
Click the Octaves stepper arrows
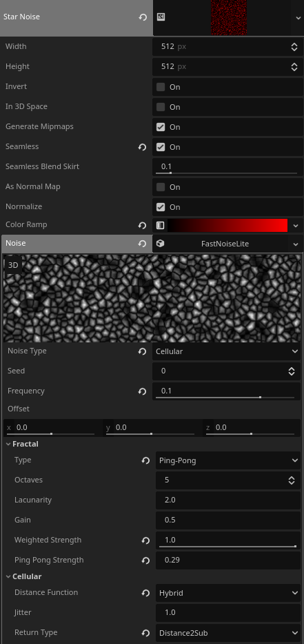click(292, 480)
